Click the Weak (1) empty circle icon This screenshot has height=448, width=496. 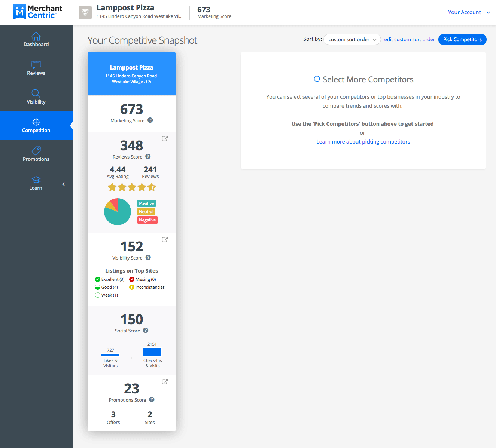98,295
